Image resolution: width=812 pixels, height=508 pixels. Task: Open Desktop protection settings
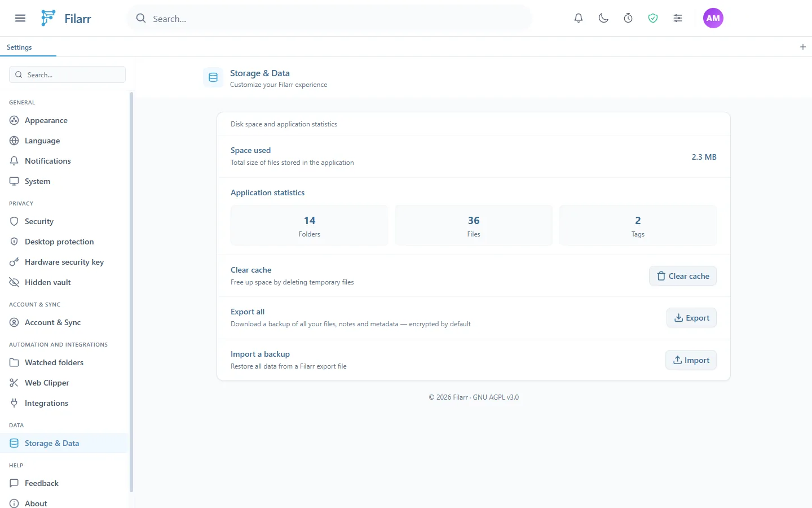point(64,242)
